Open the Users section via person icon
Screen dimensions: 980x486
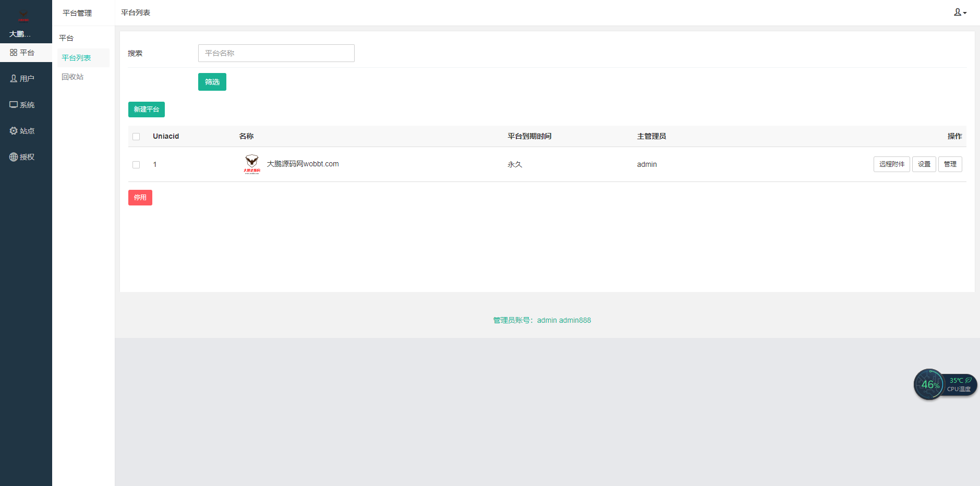14,79
